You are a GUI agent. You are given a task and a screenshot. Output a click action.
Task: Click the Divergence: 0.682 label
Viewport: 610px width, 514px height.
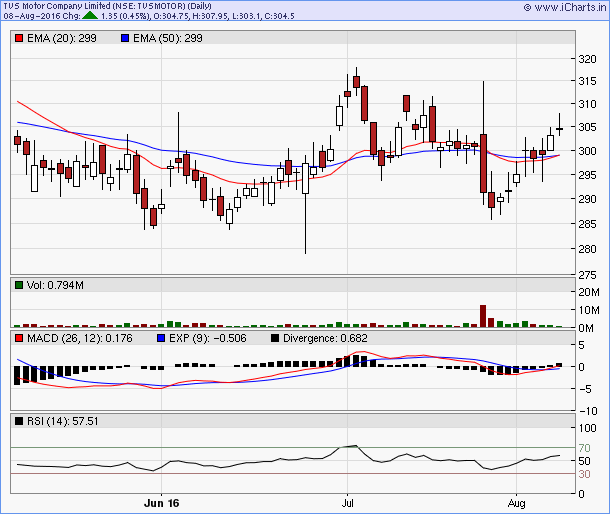325,339
